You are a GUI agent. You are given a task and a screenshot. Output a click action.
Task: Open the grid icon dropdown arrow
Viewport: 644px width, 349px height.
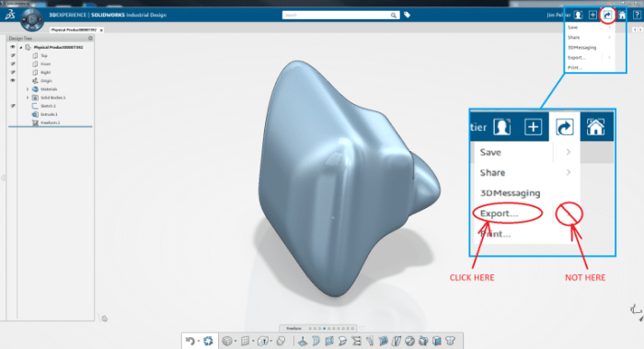[253, 341]
